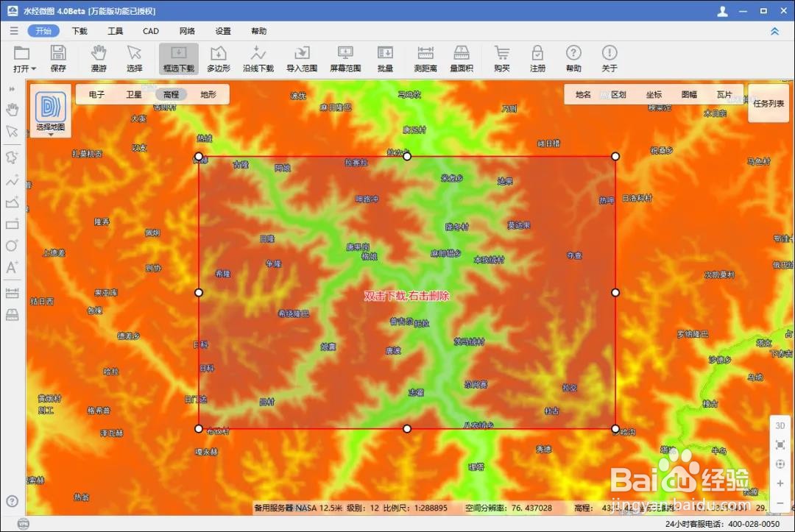Enable the 瓦片 tile grid overlay
Viewport: 795px width, 532px height.
[x=724, y=94]
